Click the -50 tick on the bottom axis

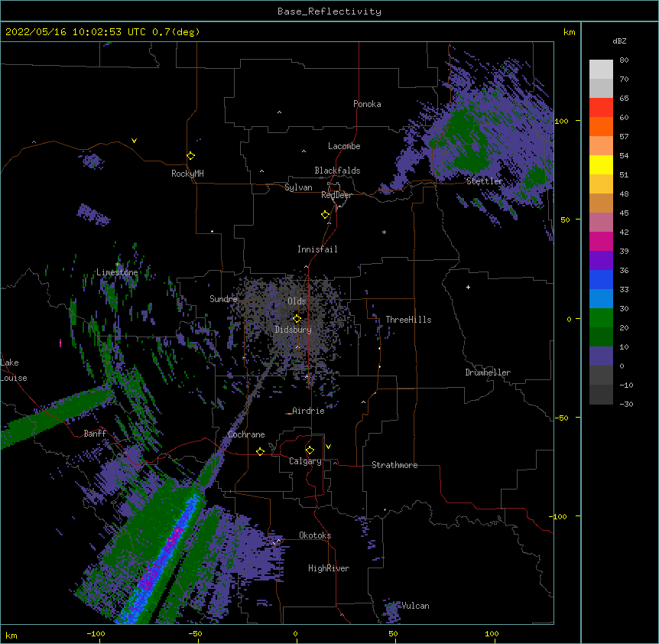(x=195, y=633)
